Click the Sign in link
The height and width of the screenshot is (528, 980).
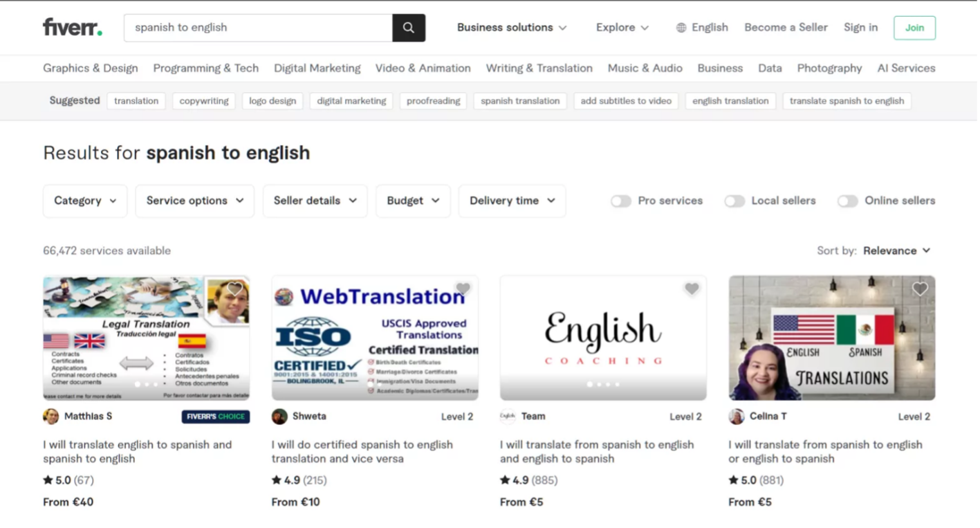[860, 28]
